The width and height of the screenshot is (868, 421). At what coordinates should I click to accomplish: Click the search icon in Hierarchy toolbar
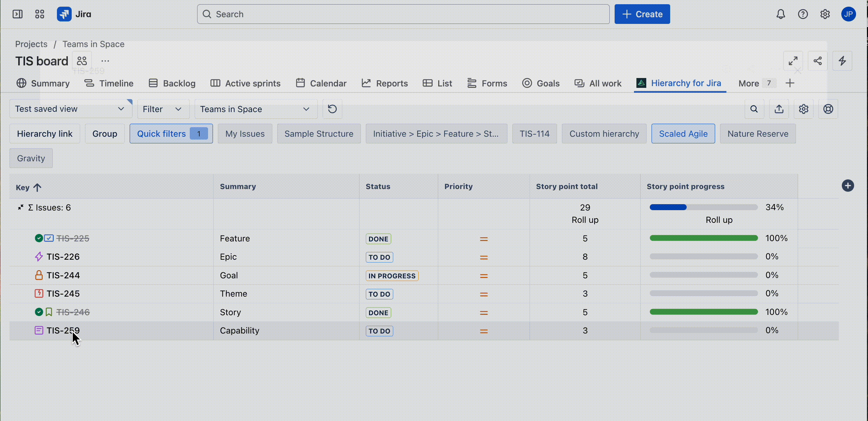coord(754,109)
